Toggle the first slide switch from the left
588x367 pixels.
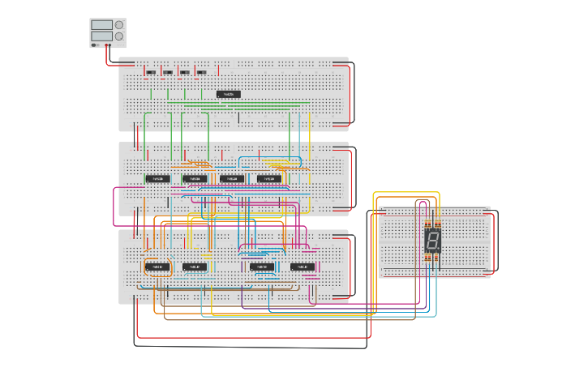(x=151, y=72)
